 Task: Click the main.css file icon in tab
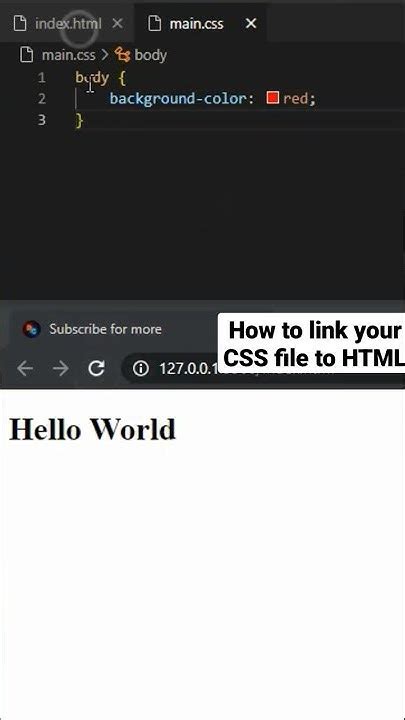click(x=154, y=23)
